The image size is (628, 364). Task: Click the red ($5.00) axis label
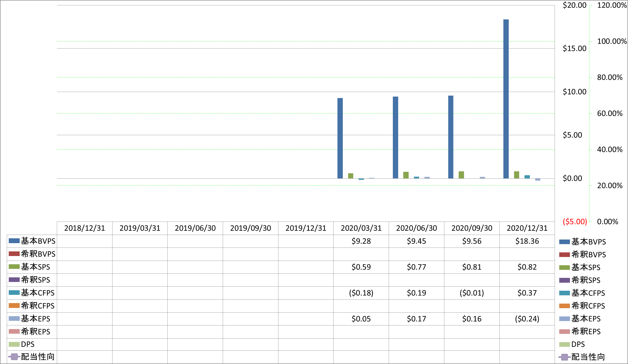pos(575,221)
